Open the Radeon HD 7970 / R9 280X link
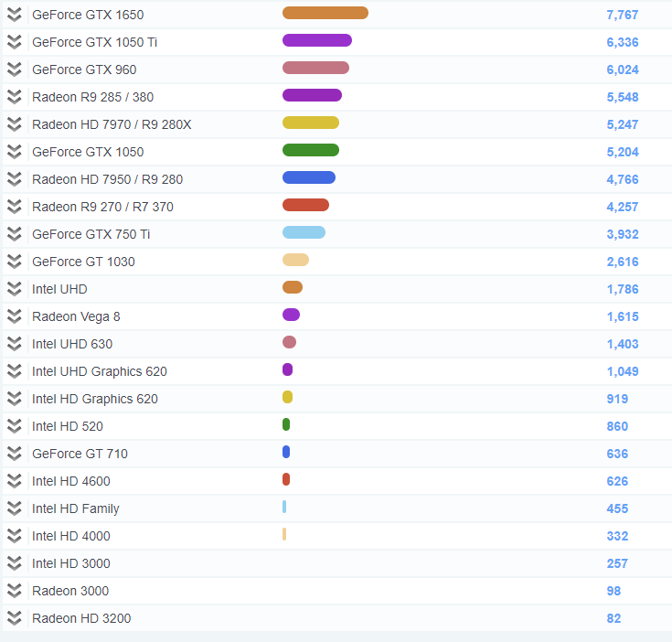 (x=112, y=124)
